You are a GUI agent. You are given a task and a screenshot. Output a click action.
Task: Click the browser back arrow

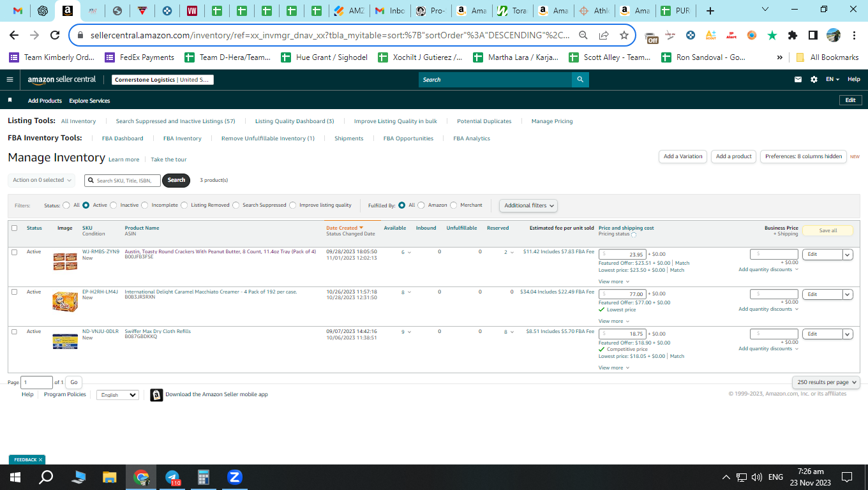coord(14,35)
